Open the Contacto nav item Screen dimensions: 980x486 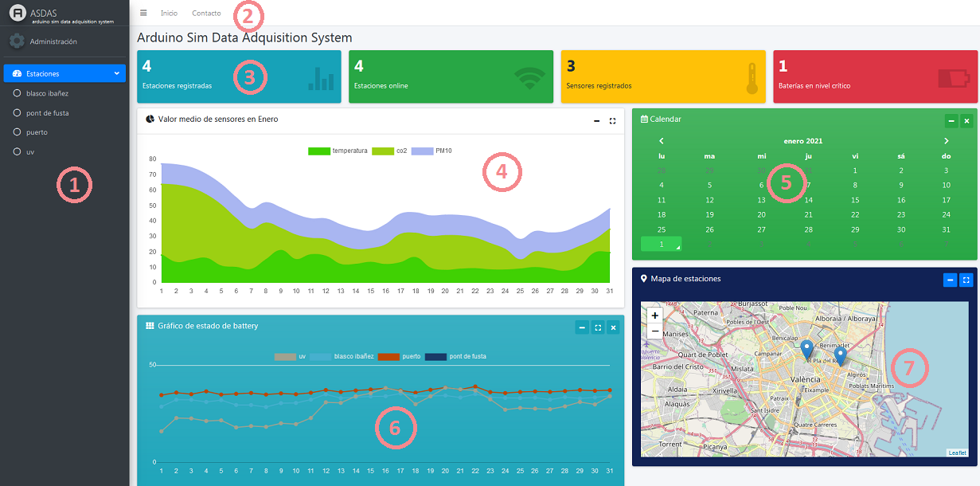click(206, 14)
